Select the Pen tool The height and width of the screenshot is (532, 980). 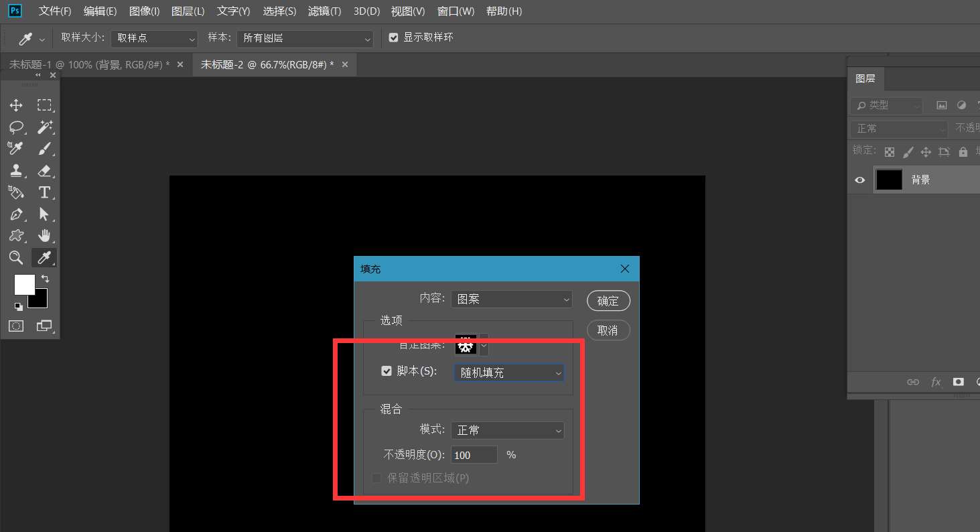[17, 214]
